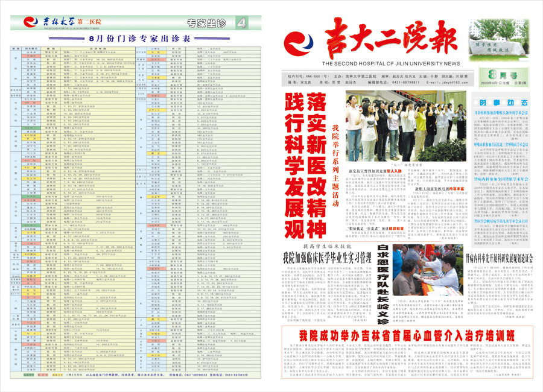Click sidebar item 肾病内科参加全国肾脏学术年会
Screen dimensions: 543x392
point(501,179)
